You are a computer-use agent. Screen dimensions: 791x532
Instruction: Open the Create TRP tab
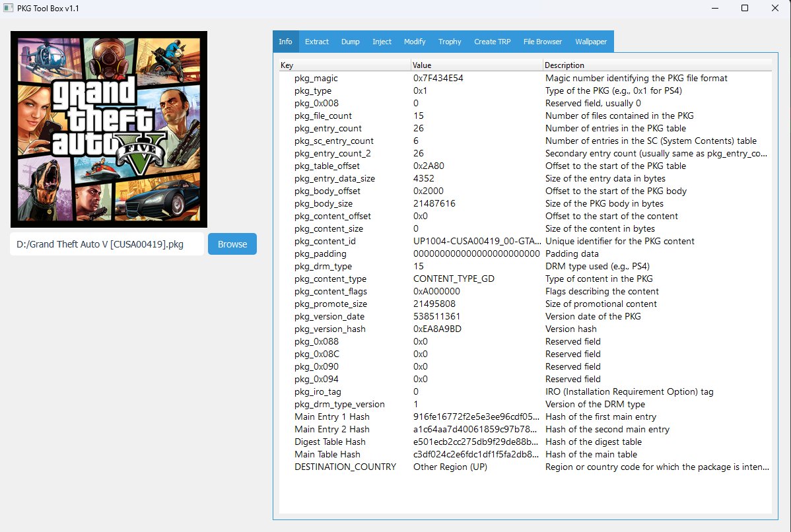493,42
